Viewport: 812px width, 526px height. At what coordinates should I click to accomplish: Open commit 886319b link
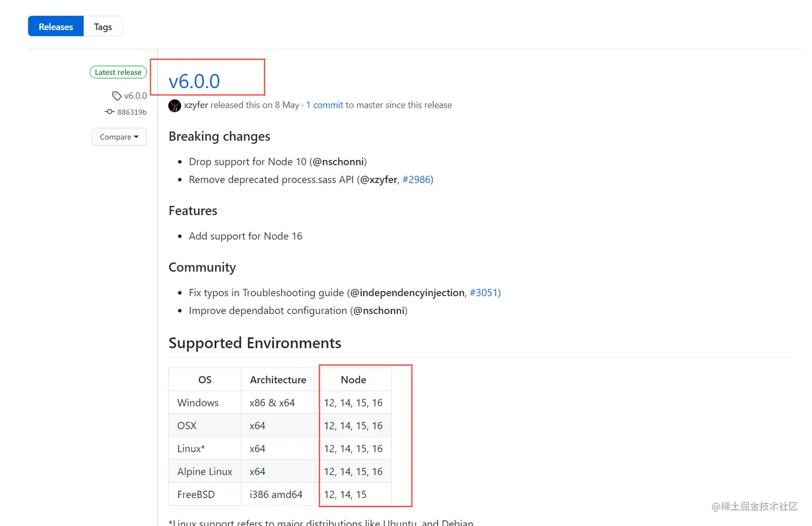(132, 112)
